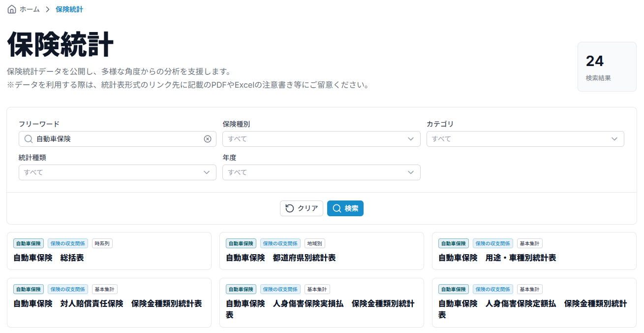Open the 自動車保険 総括表 card
Image resolution: width=644 pixels, height=333 pixels.
tap(109, 251)
